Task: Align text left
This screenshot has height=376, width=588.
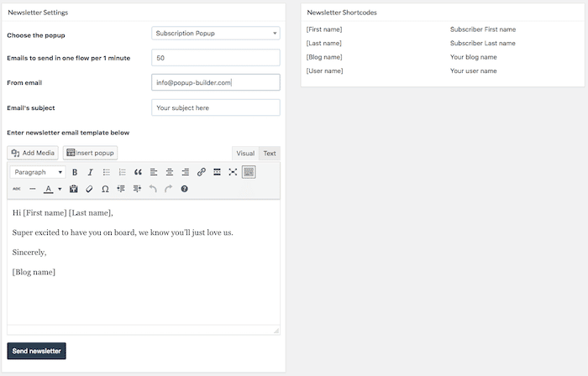Action: tap(154, 172)
